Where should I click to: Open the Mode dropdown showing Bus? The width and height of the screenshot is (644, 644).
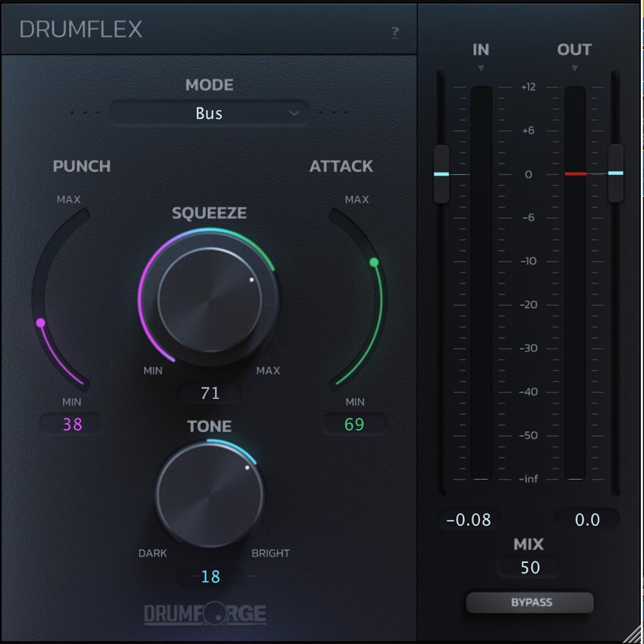click(209, 113)
